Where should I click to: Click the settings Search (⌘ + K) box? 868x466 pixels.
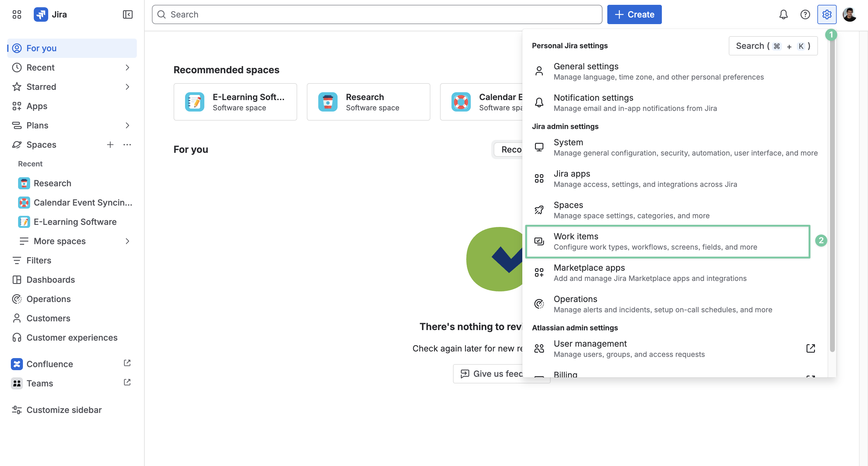(773, 46)
